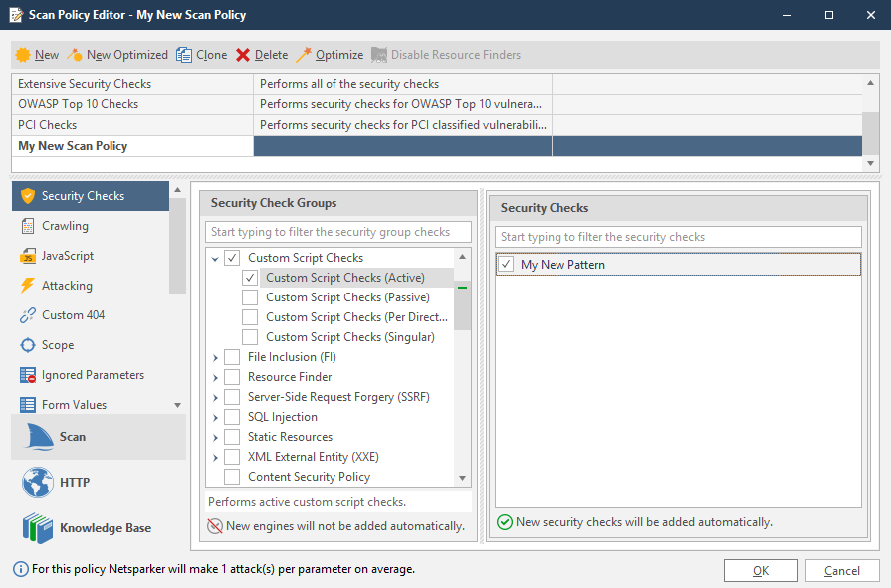The width and height of the screenshot is (891, 588).
Task: Collapse the Custom Script Checks group
Action: (215, 259)
